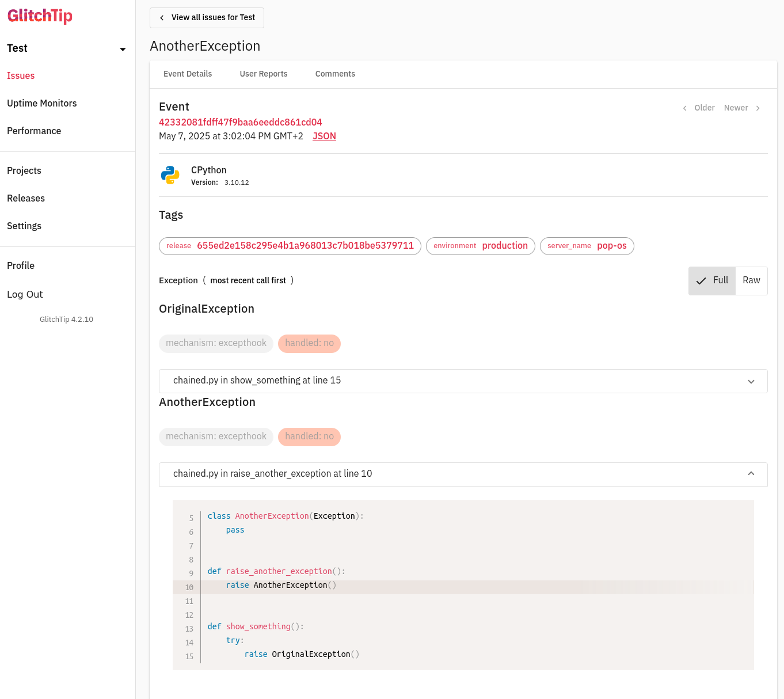The width and height of the screenshot is (784, 699).
Task: Click code line 9 def raise_another_exception
Action: click(x=276, y=572)
